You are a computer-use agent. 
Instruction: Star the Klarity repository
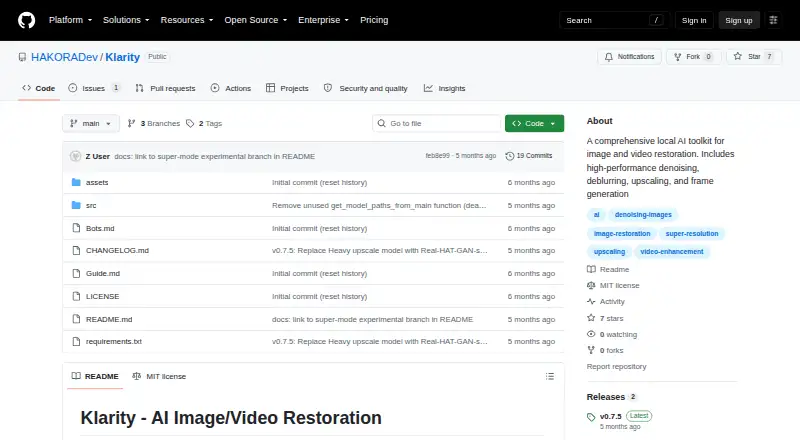pyautogui.click(x=754, y=57)
